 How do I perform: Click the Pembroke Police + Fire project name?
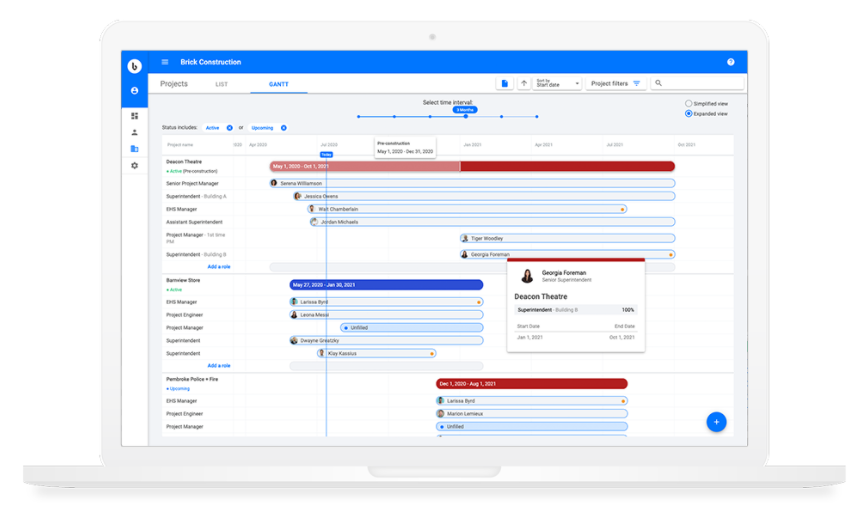[192, 379]
